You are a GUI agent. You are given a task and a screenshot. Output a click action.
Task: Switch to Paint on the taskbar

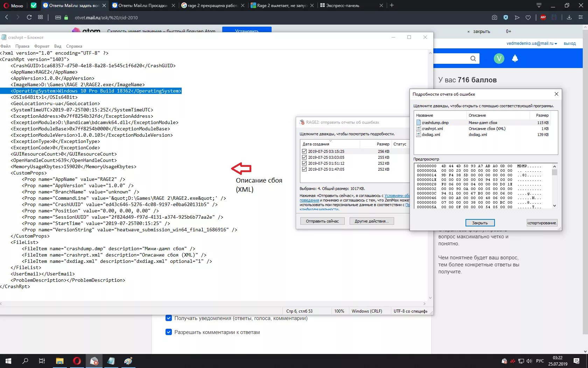(128, 361)
